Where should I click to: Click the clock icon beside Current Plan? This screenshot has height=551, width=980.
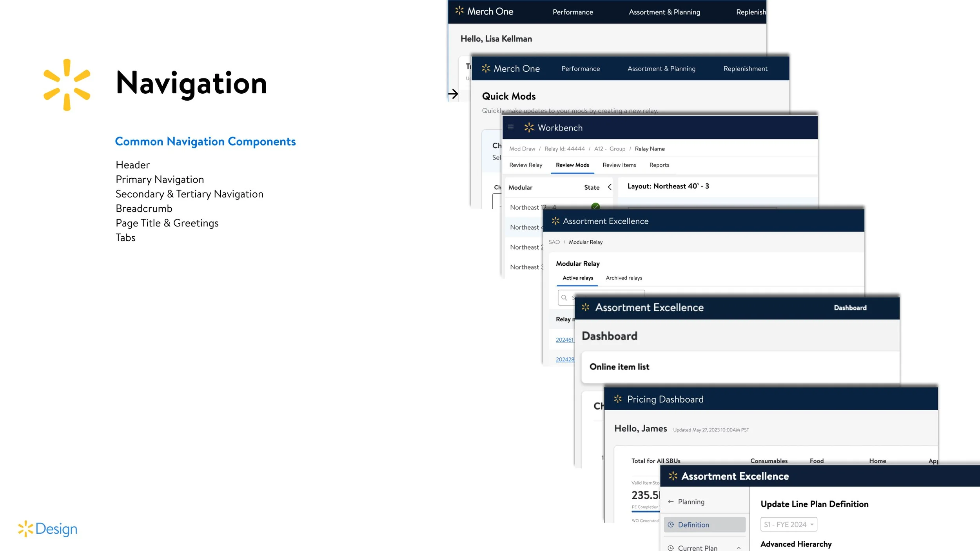coord(671,548)
